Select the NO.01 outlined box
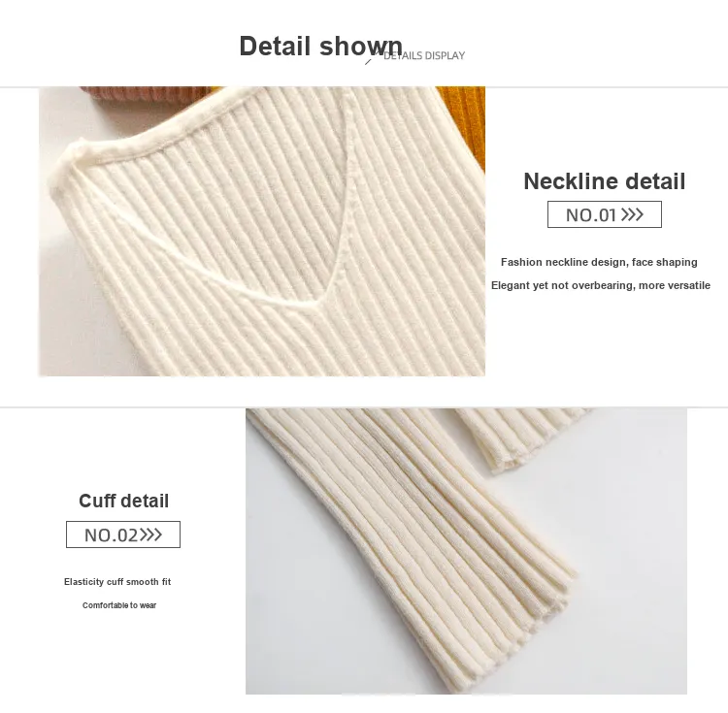 click(x=605, y=214)
